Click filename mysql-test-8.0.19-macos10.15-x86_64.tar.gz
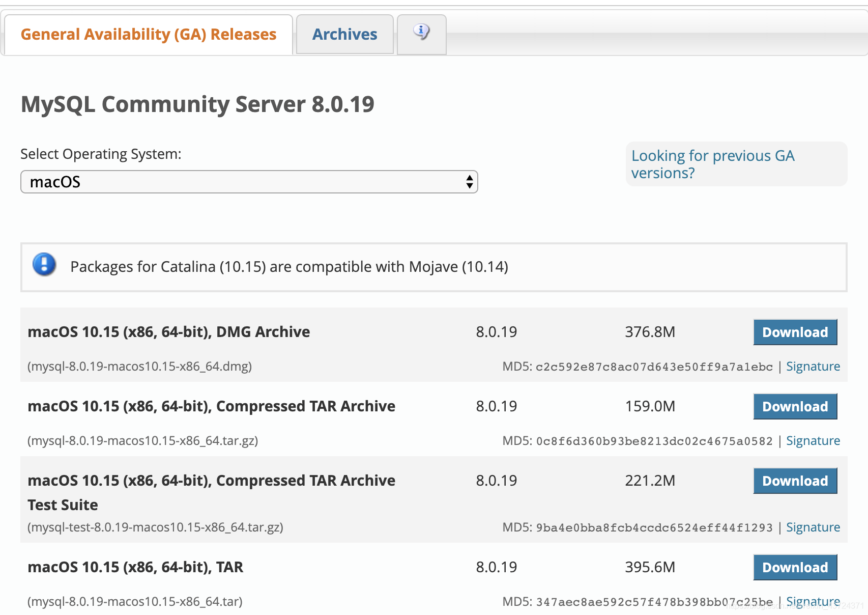The width and height of the screenshot is (868, 615). tap(155, 527)
